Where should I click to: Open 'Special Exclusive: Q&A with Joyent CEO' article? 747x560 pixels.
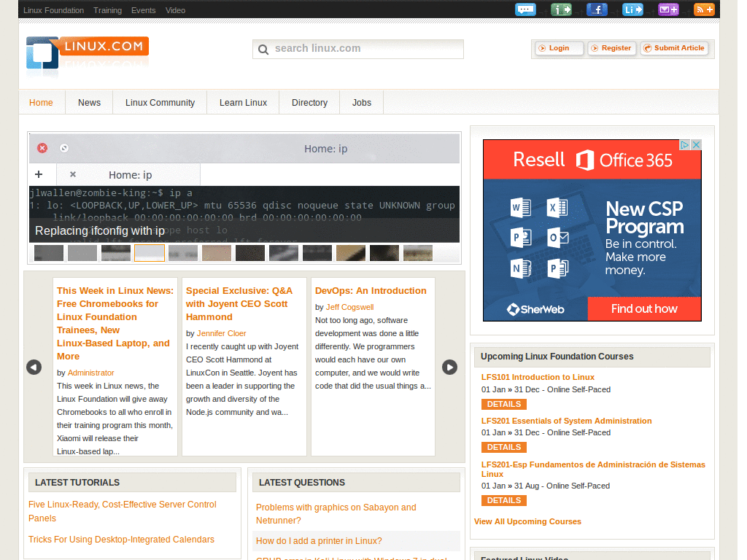[239, 304]
